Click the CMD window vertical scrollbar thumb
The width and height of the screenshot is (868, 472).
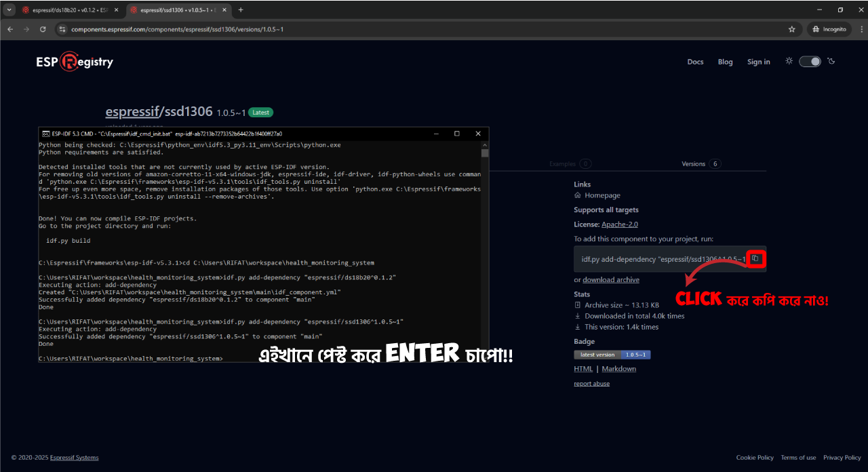coord(485,153)
